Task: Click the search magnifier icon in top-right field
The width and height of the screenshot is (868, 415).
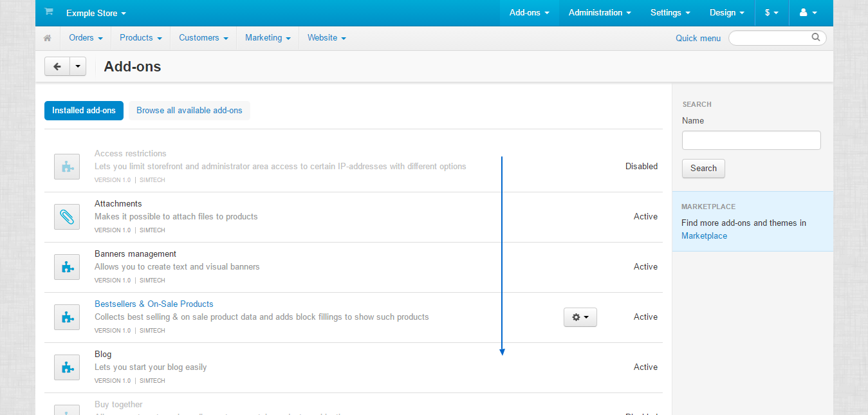Action: pos(815,37)
